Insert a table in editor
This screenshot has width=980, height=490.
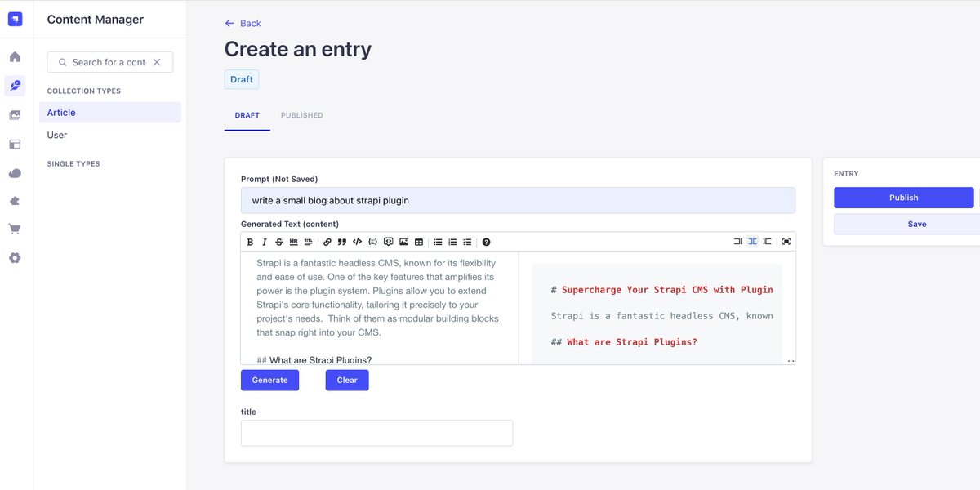click(x=419, y=242)
